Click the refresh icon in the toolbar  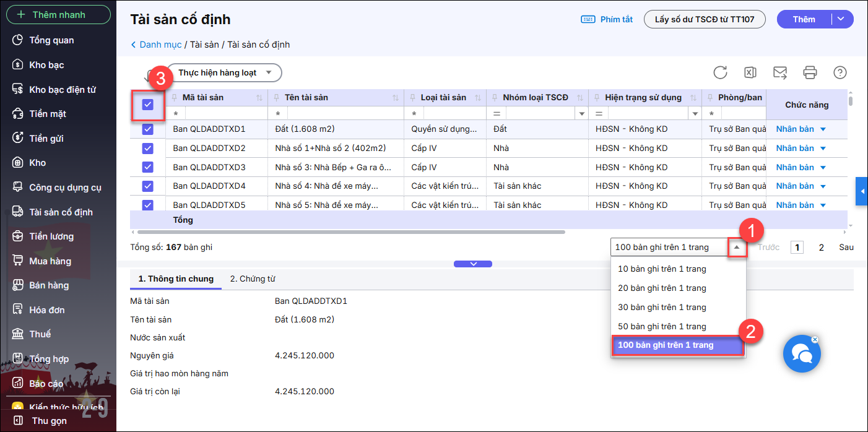click(720, 72)
